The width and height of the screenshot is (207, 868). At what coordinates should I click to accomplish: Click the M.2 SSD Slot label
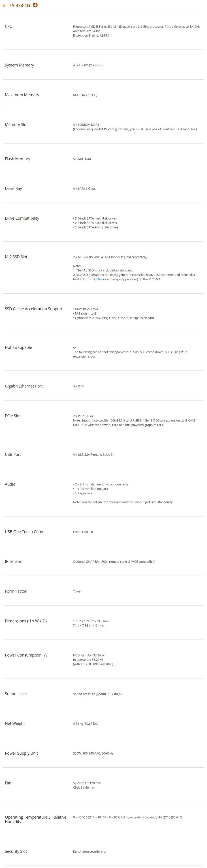pyautogui.click(x=16, y=257)
